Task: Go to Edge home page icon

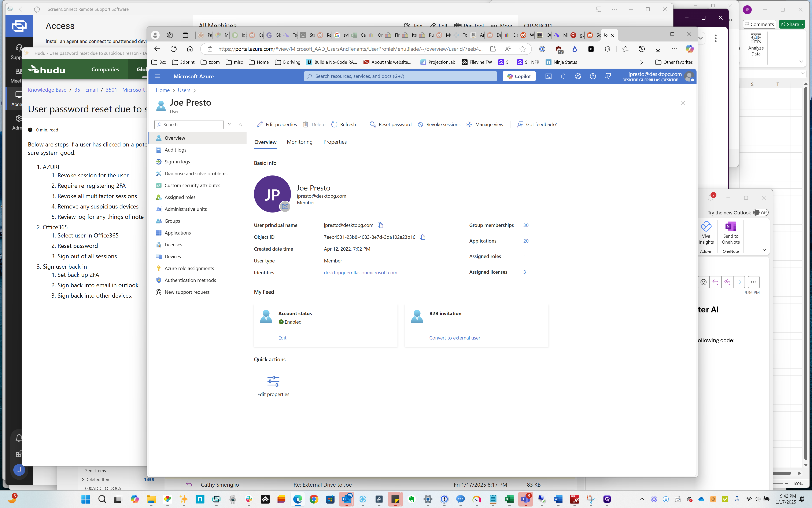Action: [x=190, y=49]
